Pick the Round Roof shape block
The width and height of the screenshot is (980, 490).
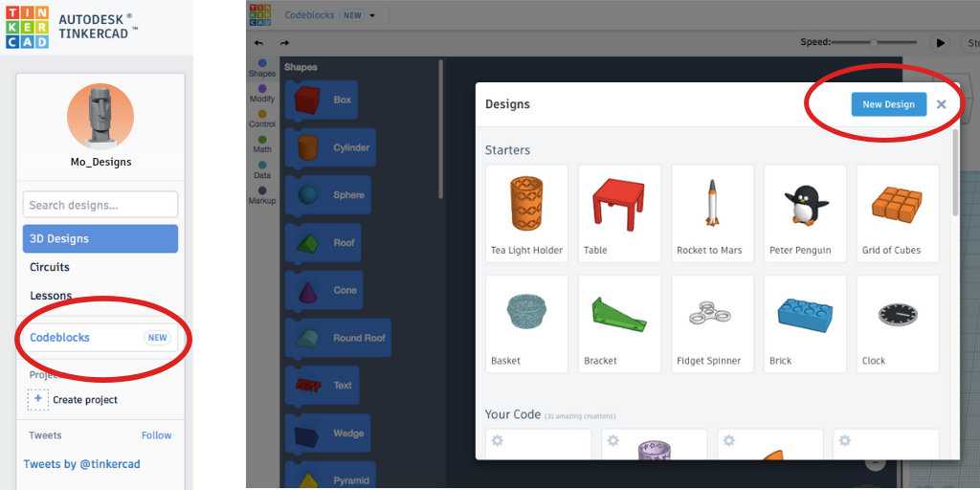338,338
